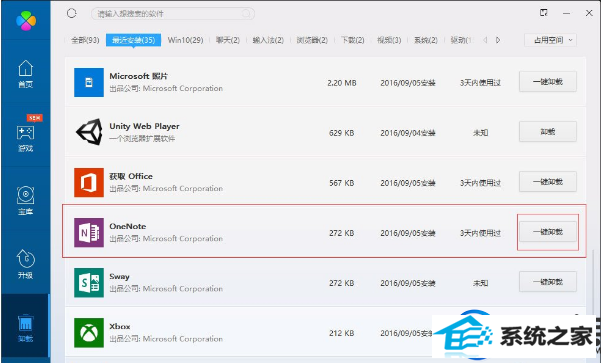601x363 pixels.
Task: Open the Home (首页) sidebar icon
Action: click(x=25, y=74)
